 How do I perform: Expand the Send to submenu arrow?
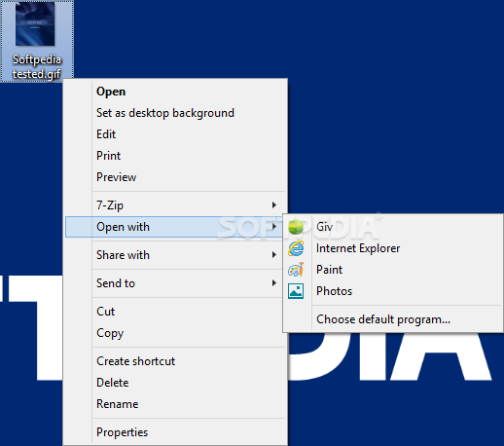[x=274, y=283]
